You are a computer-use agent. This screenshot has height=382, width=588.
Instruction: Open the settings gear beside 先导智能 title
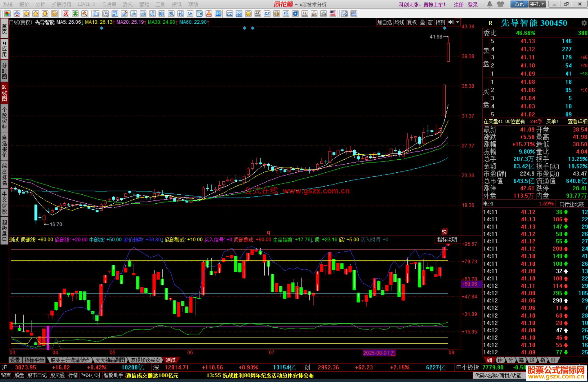[x=584, y=23]
